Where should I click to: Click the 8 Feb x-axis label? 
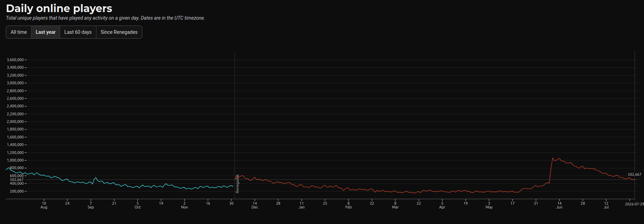pos(348,205)
